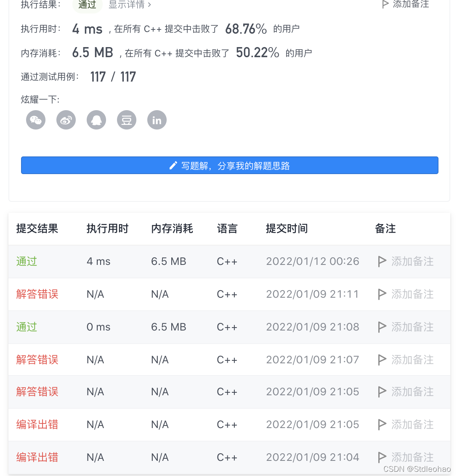The height and width of the screenshot is (476, 457).
Task: Click timestamp 2022/01/12 00:26
Action: pos(313,262)
